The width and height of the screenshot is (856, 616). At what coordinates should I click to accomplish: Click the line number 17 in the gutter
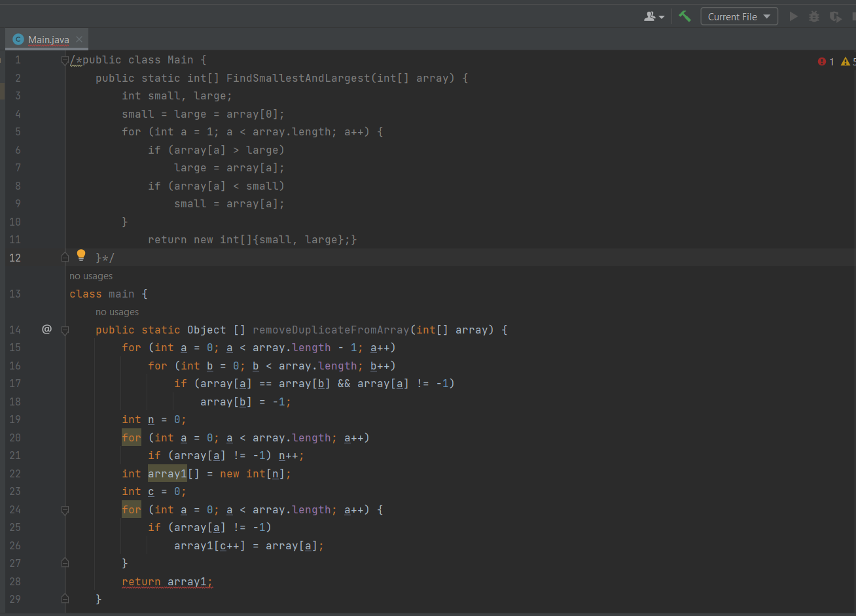click(x=15, y=384)
